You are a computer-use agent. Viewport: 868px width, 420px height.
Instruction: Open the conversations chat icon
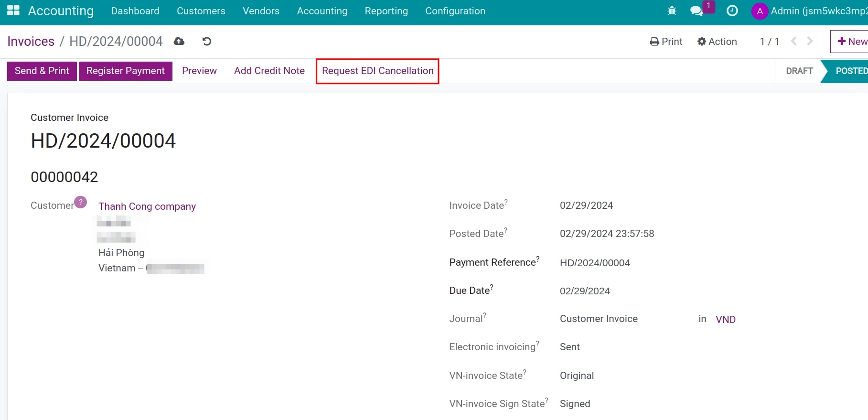point(697,11)
